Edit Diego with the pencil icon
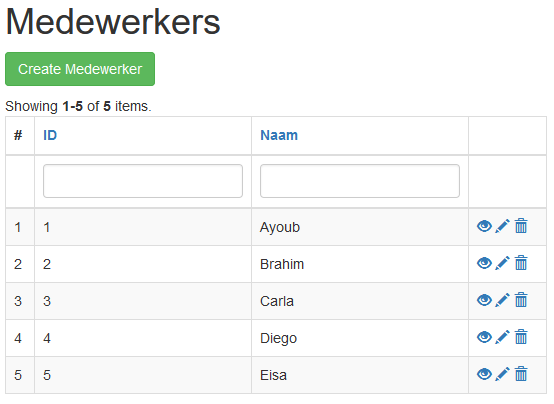The width and height of the screenshot is (554, 404). click(502, 337)
